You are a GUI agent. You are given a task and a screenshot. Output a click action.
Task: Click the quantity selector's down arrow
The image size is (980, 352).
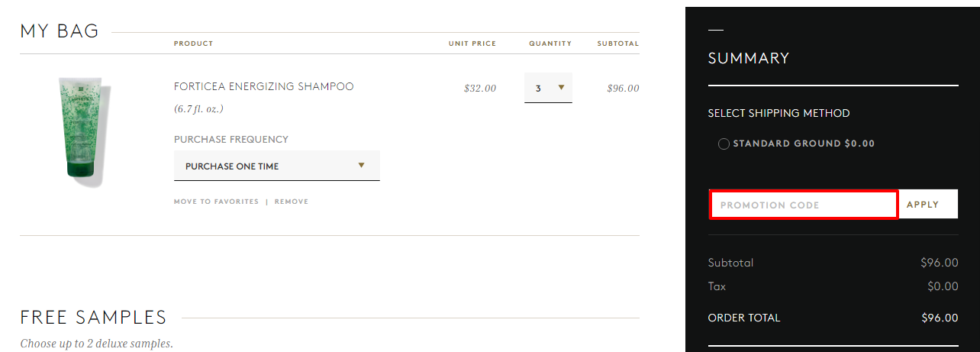coord(561,87)
